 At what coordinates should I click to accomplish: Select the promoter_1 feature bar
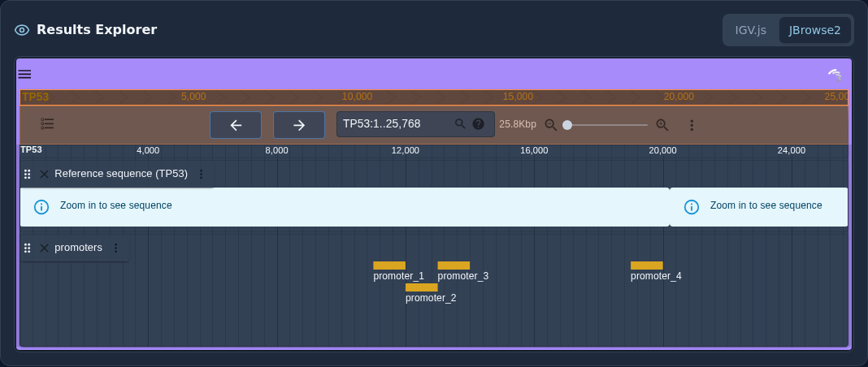click(x=389, y=266)
